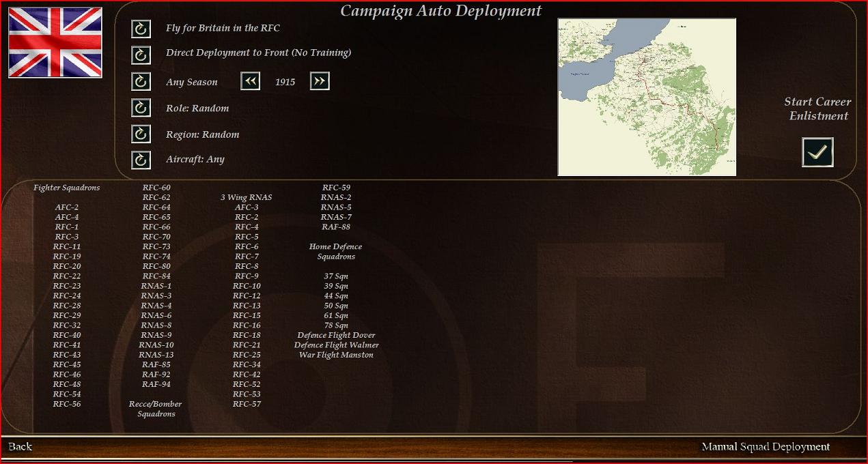Cycle the Aircraft: Any option icon

141,160
